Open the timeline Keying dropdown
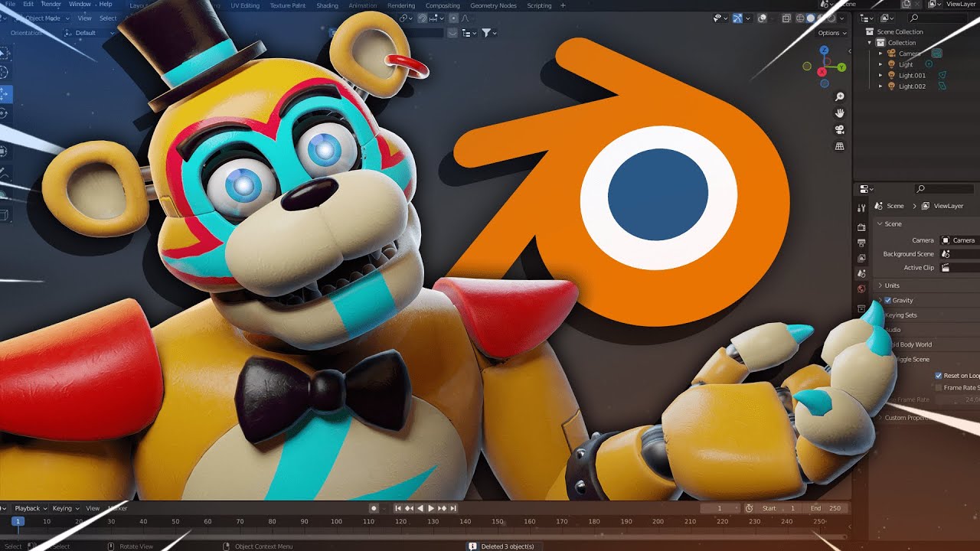Image resolution: width=980 pixels, height=551 pixels. pyautogui.click(x=65, y=508)
